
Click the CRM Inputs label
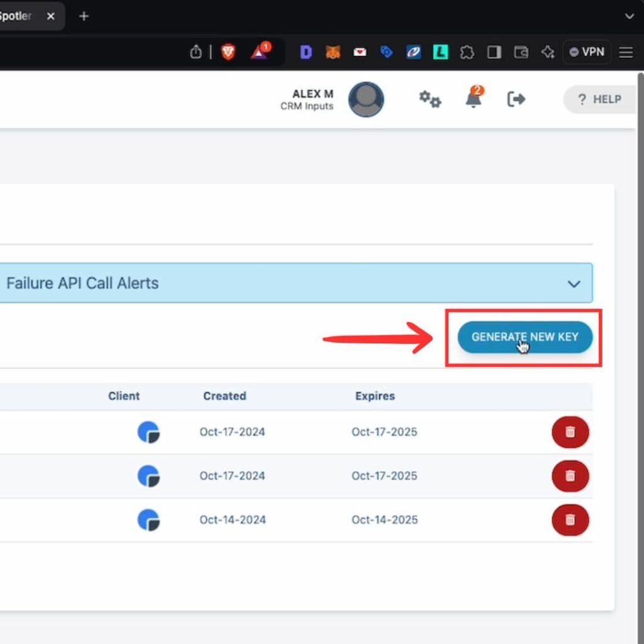307,106
